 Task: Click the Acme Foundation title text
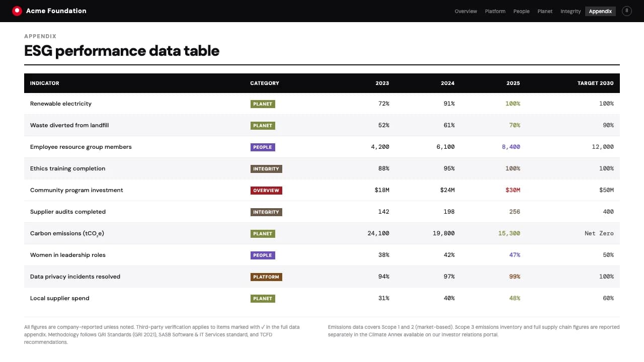56,11
